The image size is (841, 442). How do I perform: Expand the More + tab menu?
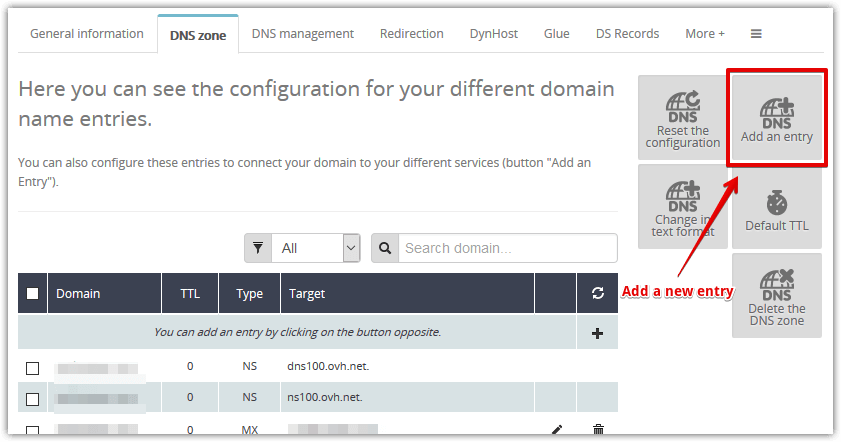coord(705,34)
